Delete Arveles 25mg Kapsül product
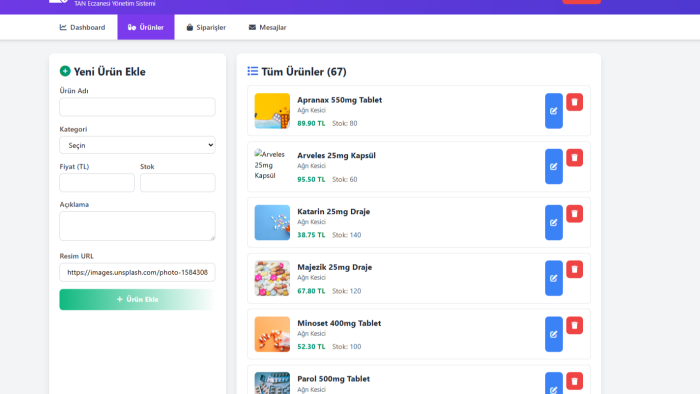 575,158
